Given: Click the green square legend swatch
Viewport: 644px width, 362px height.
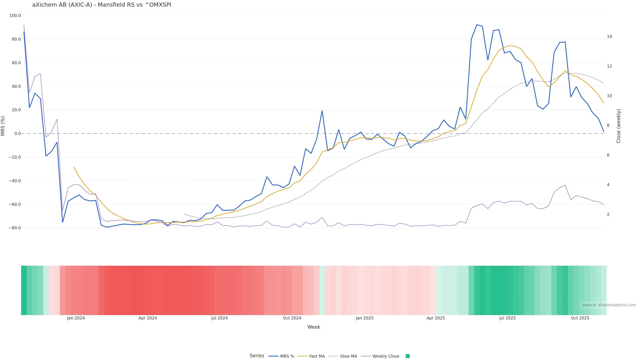Looking at the screenshot, I should [408, 356].
